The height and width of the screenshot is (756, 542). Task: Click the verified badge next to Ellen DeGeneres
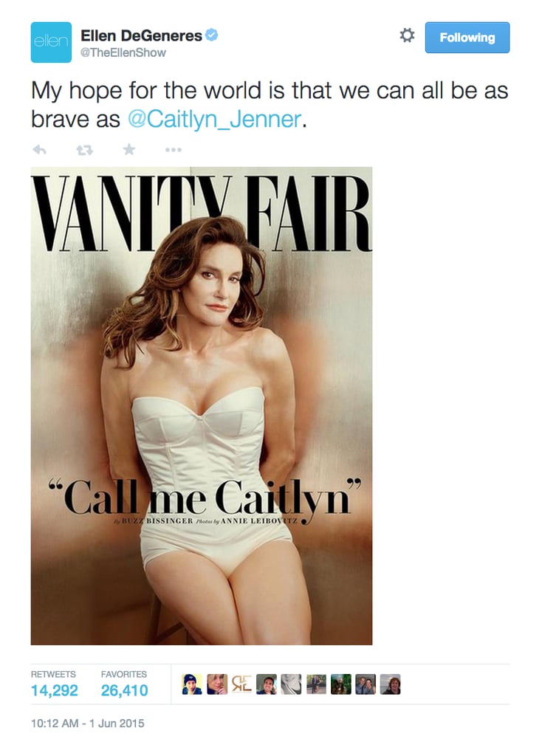pos(212,35)
